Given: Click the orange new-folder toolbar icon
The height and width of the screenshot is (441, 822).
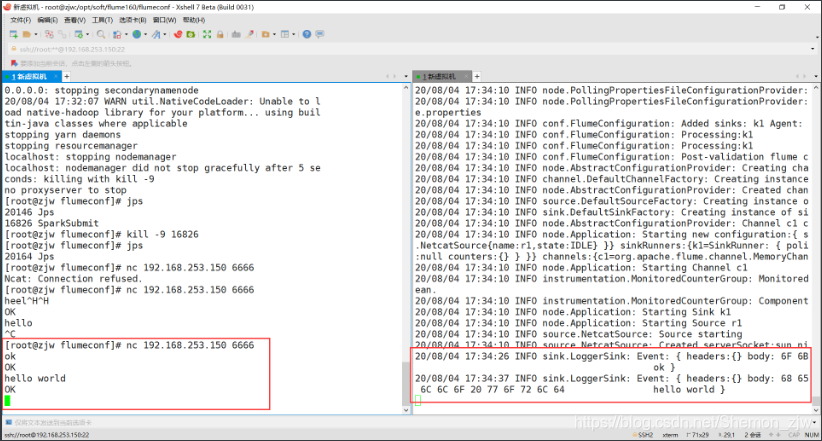Looking at the screenshot, I should coord(266,34).
